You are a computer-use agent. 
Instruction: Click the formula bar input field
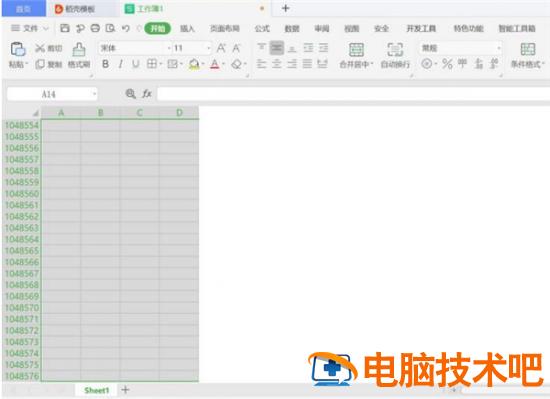353,94
